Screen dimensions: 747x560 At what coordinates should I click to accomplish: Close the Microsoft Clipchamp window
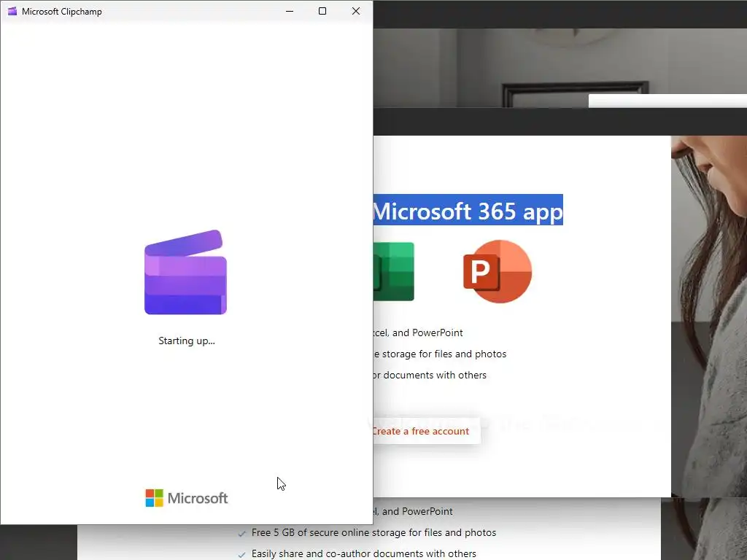tap(356, 11)
